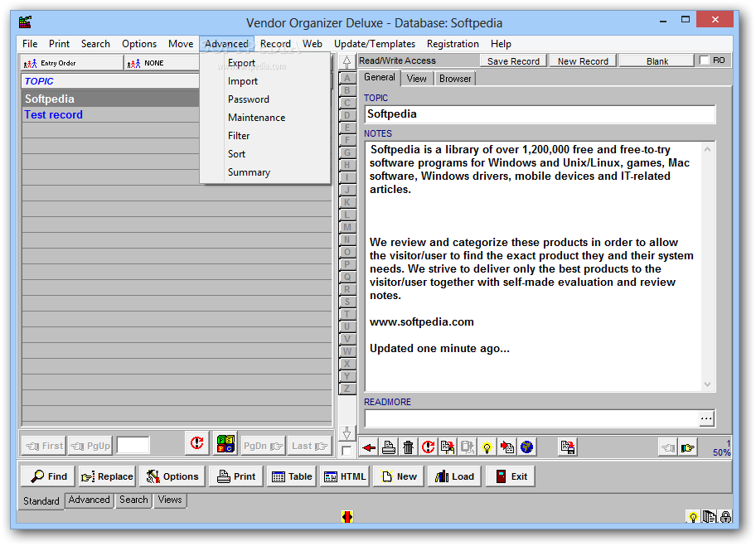Viewport: 756px width, 546px height.
Task: Click the globe web icon
Action: pyautogui.click(x=526, y=447)
